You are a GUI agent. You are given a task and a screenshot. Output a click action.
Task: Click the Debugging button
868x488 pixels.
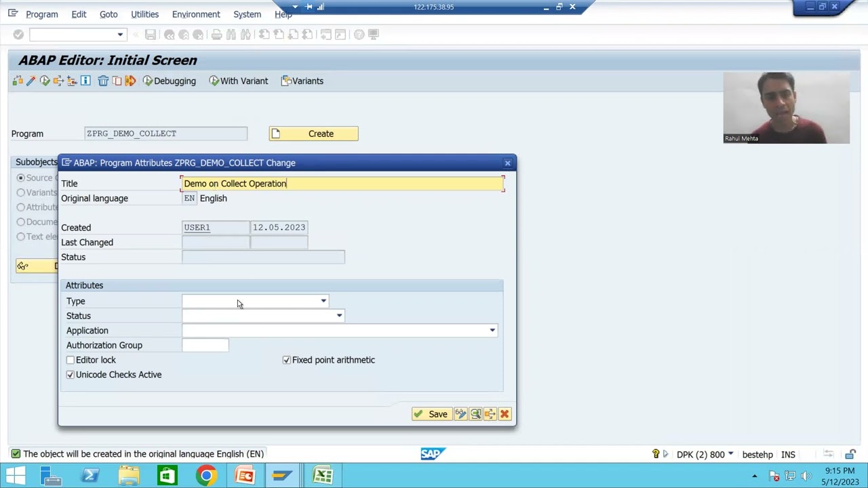(169, 81)
